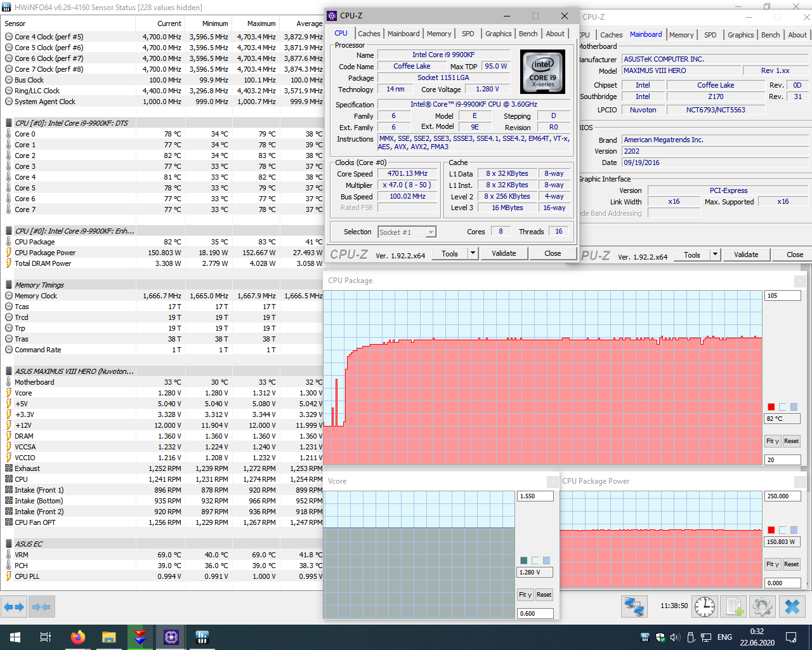Click the Intel Core i9 X-series logo
Image resolution: width=812 pixels, height=650 pixels.
coord(542,72)
